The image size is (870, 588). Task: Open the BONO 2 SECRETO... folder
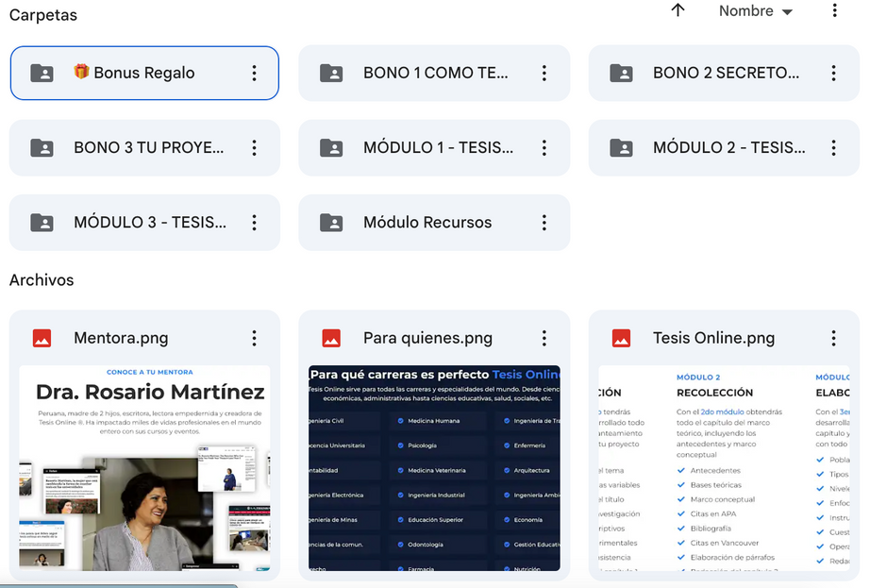[724, 74]
